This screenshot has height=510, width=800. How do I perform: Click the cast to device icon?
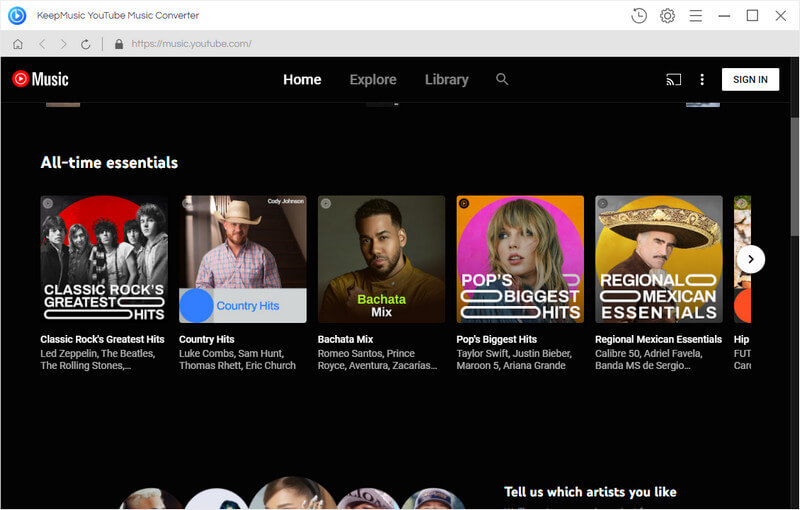pyautogui.click(x=673, y=80)
